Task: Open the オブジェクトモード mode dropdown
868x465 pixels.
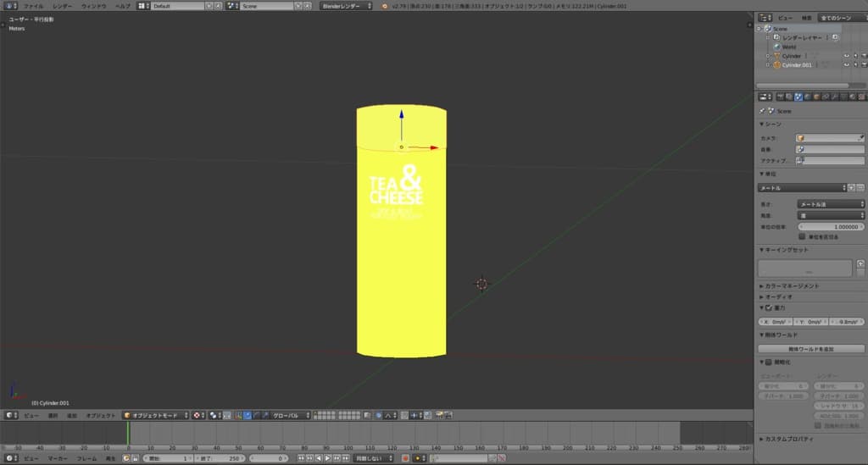Action: pos(155,416)
